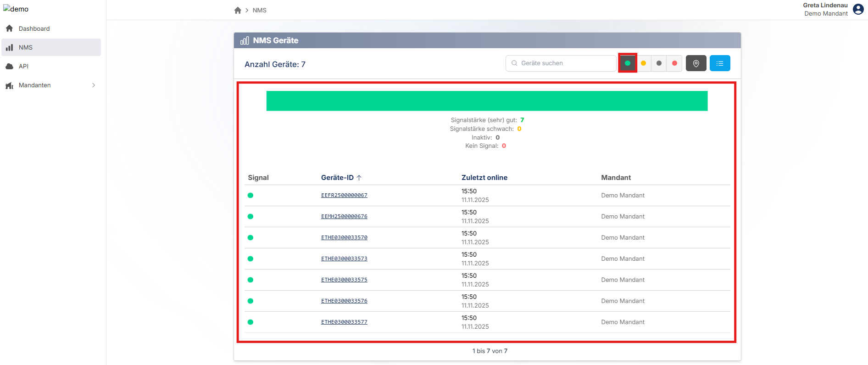Click the Mandanten icon in sidebar
The height and width of the screenshot is (365, 868).
pos(9,85)
